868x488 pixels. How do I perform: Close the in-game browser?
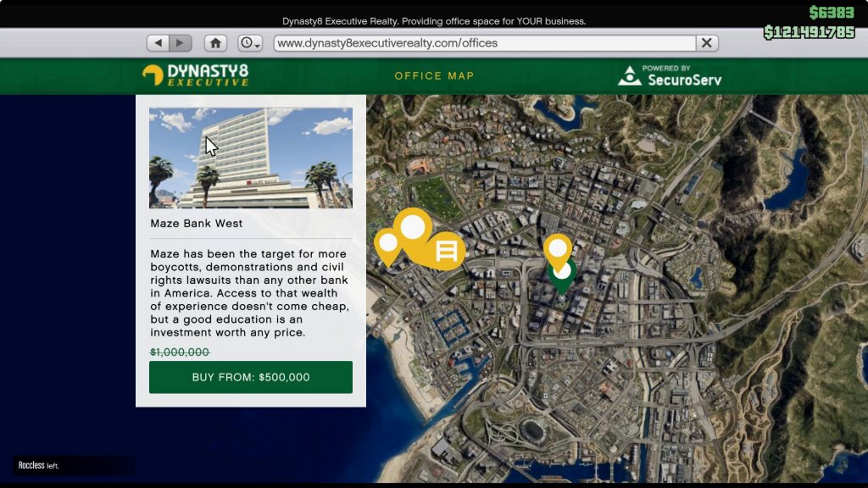706,42
